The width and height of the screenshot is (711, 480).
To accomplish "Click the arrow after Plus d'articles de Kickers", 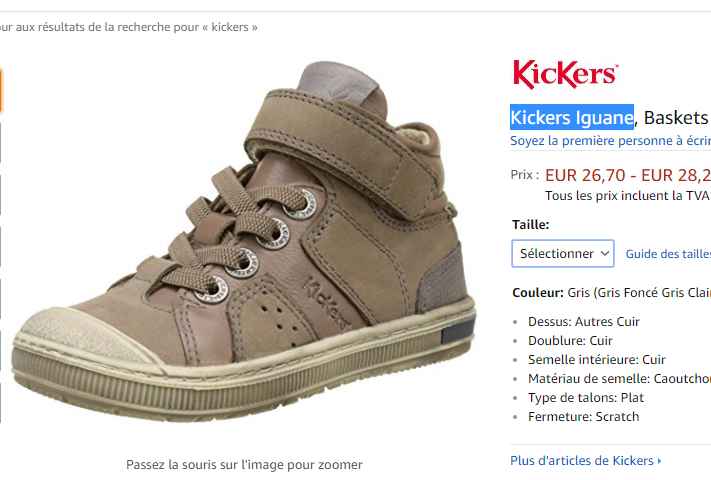I will [x=659, y=461].
